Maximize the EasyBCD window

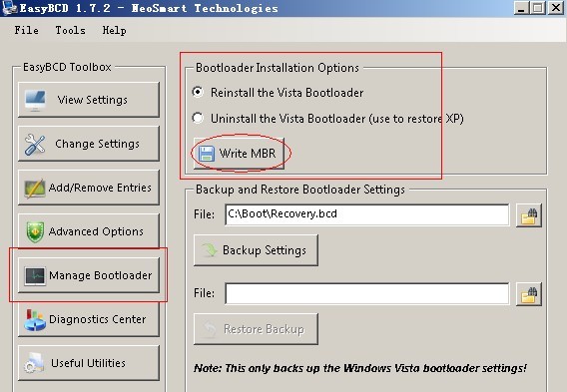[538, 8]
